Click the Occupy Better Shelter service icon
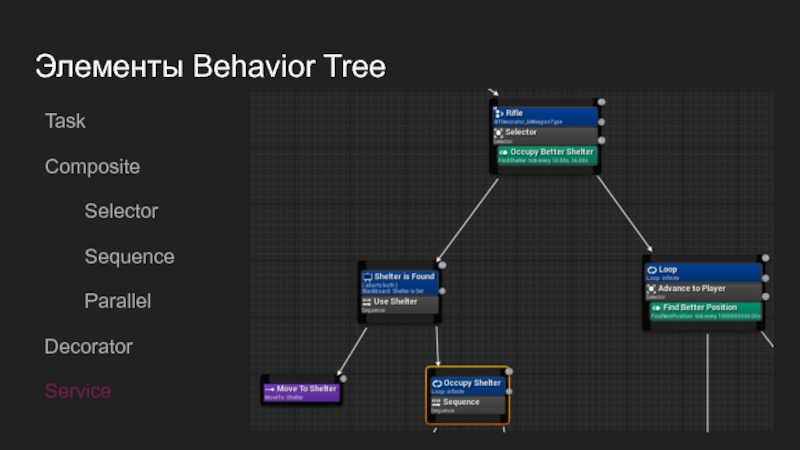 pyautogui.click(x=504, y=152)
